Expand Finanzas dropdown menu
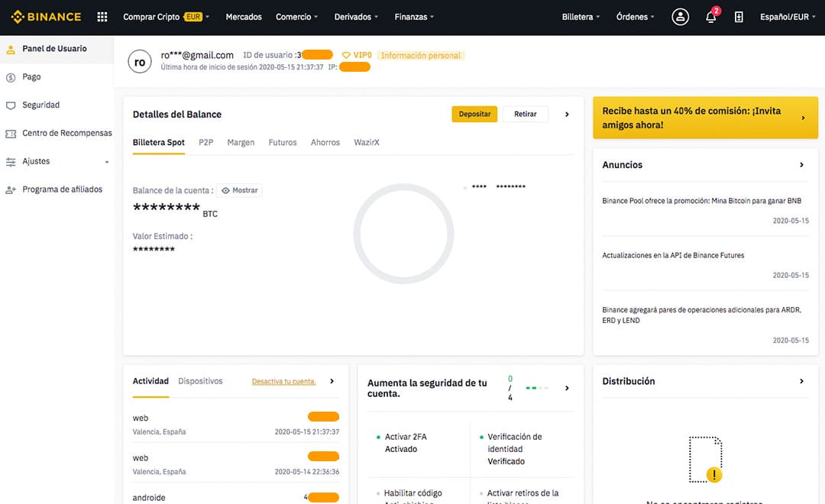The height and width of the screenshot is (504, 825). (414, 17)
